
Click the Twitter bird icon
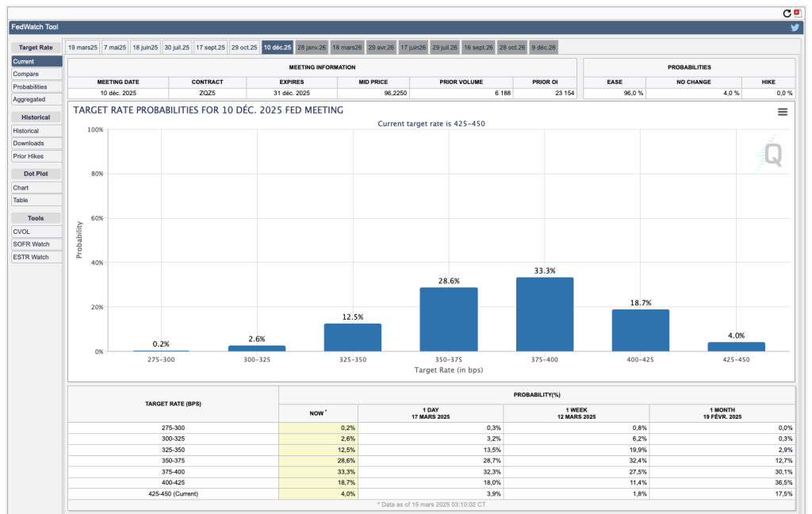pyautogui.click(x=795, y=28)
